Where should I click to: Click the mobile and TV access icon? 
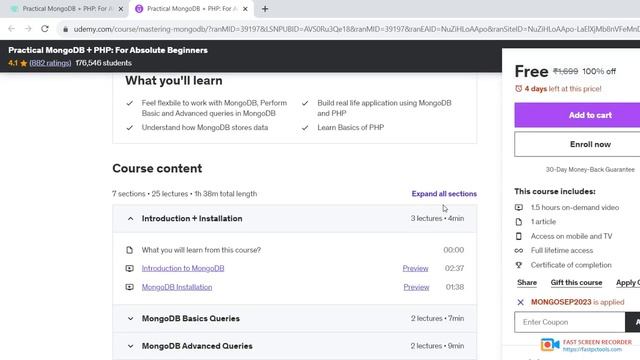point(518,236)
